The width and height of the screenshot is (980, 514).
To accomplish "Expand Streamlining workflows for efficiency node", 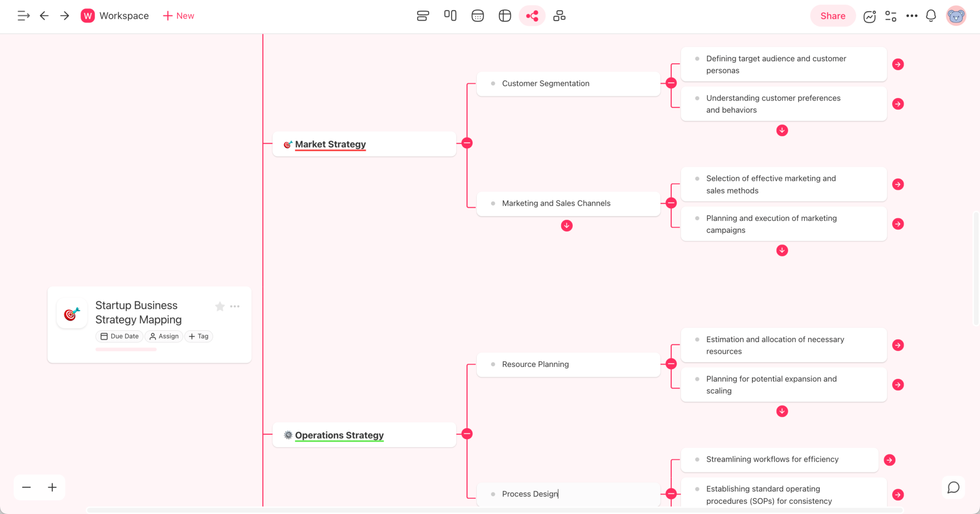I will click(x=889, y=460).
